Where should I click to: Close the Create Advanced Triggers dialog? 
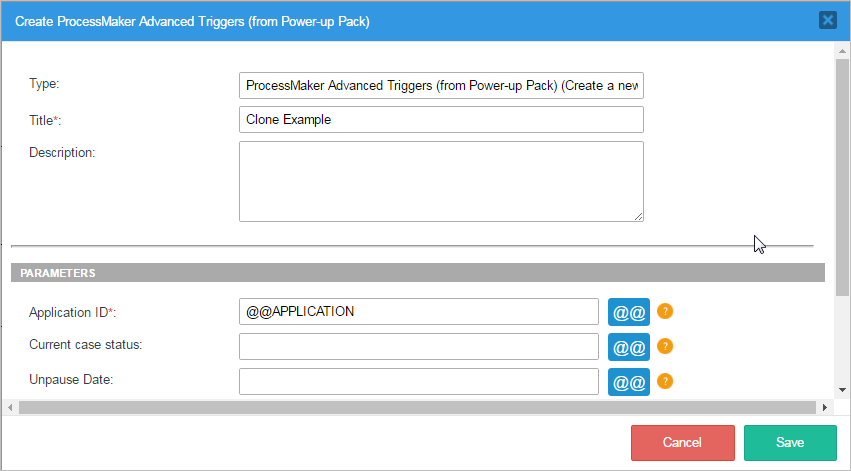(x=827, y=20)
